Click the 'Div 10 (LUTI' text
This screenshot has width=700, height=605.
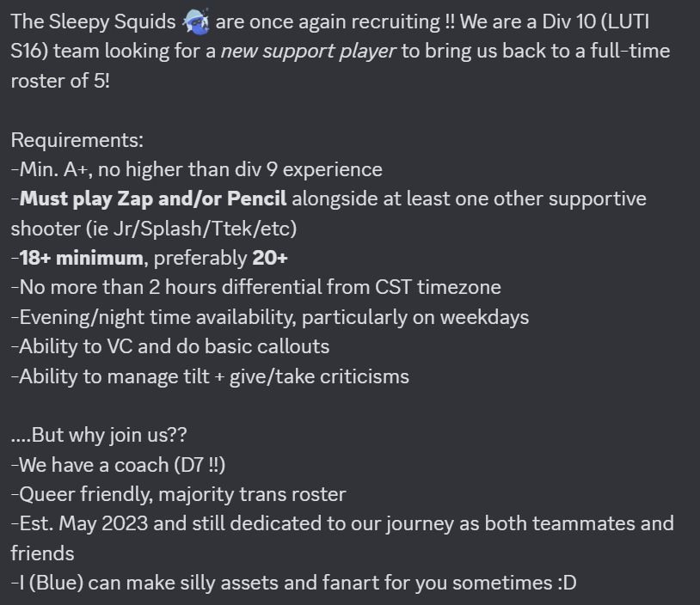click(x=596, y=21)
